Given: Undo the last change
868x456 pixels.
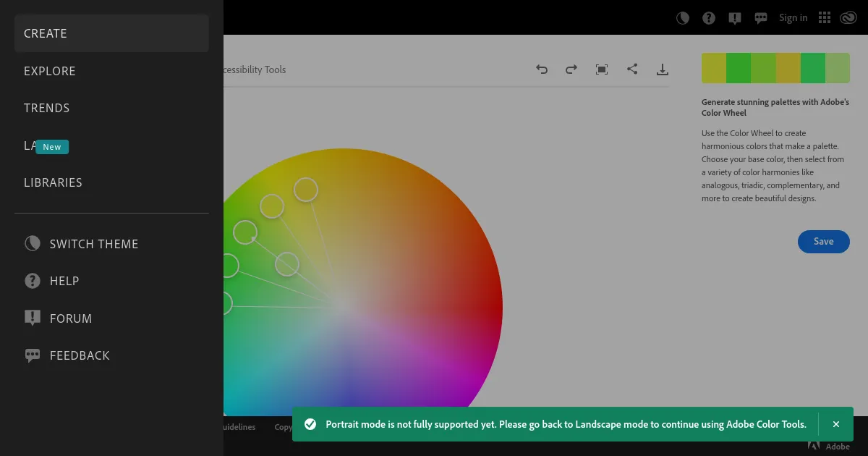Looking at the screenshot, I should (542, 69).
